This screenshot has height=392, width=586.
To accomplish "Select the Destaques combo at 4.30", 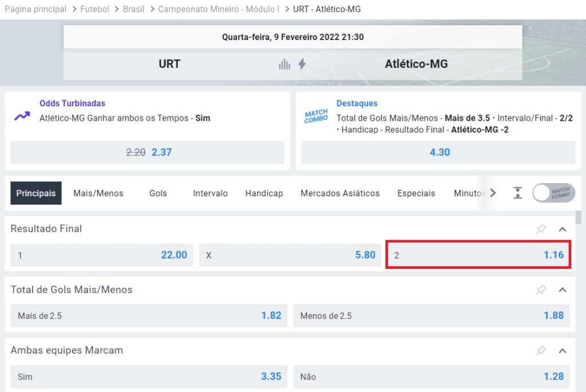I will (x=438, y=152).
